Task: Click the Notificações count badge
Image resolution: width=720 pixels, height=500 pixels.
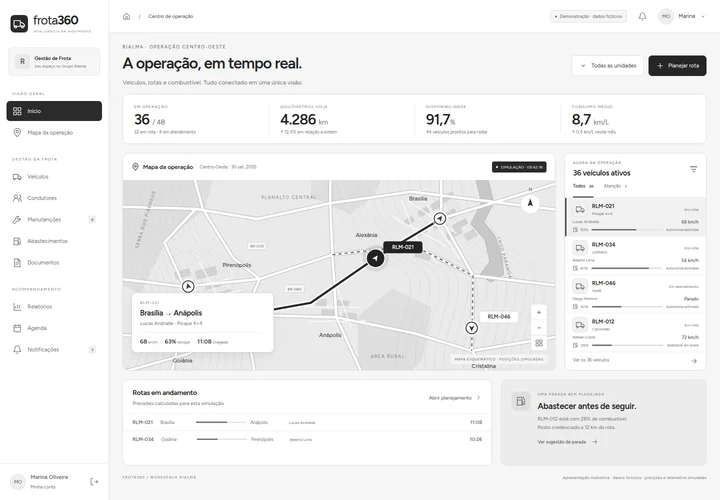Action: coord(92,350)
